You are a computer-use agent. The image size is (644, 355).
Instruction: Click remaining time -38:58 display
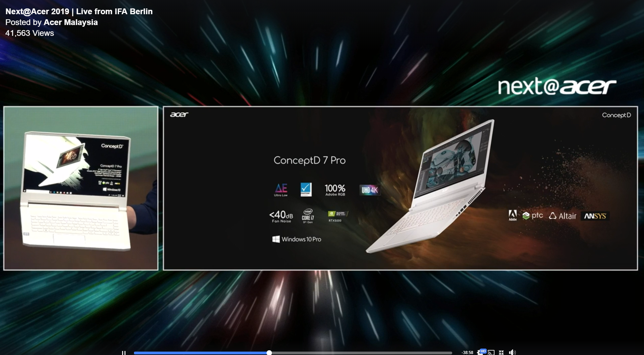pos(467,353)
